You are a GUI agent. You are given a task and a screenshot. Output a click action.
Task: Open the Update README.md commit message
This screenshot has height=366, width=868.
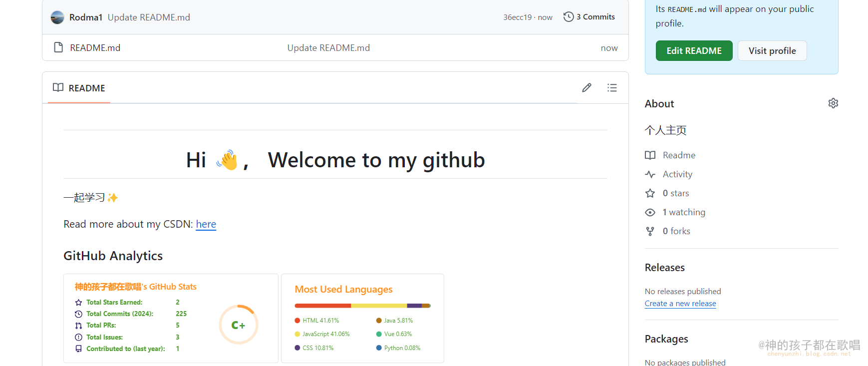[149, 17]
